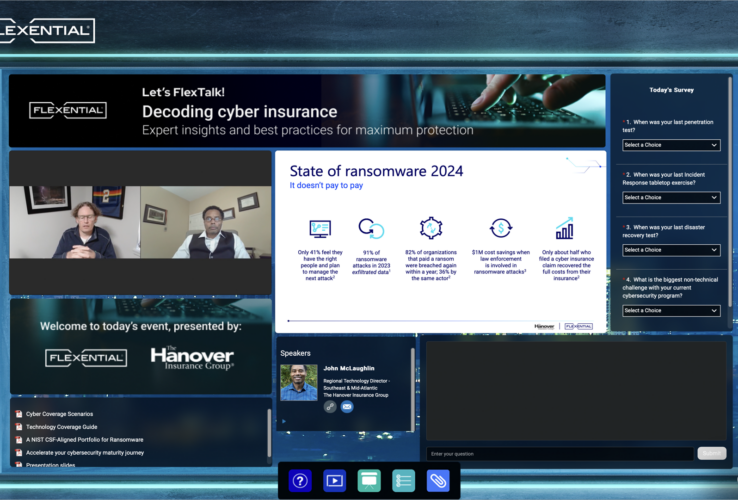The height and width of the screenshot is (500, 738).
Task: Click the left webcam video of the bearded presenter
Action: coord(75,222)
